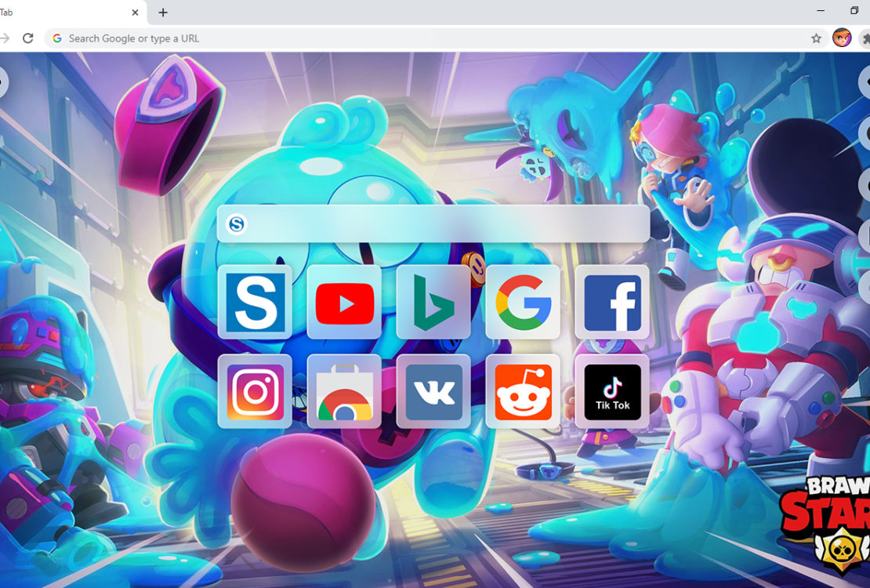The width and height of the screenshot is (870, 588).
Task: Open the Extensions puzzle icon menu
Action: click(x=865, y=38)
